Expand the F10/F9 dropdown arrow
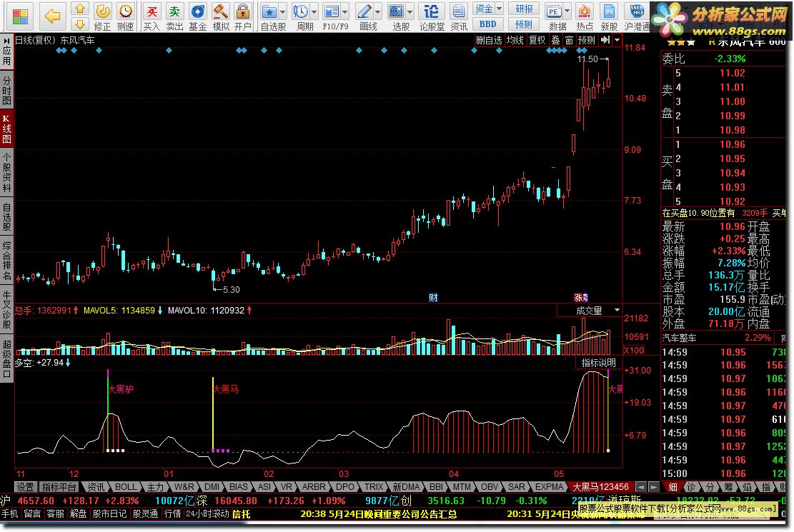The width and height of the screenshot is (794, 532). click(x=345, y=11)
